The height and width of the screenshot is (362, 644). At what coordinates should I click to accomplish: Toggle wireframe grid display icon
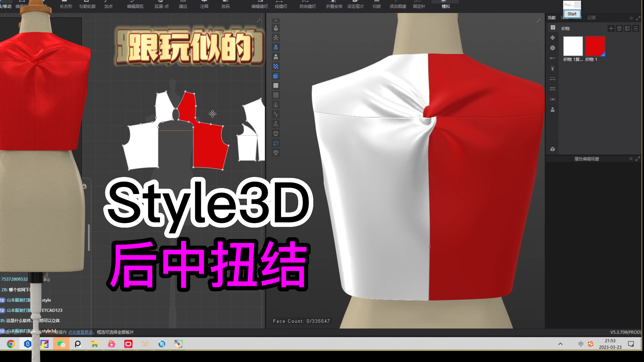pyautogui.click(x=276, y=95)
